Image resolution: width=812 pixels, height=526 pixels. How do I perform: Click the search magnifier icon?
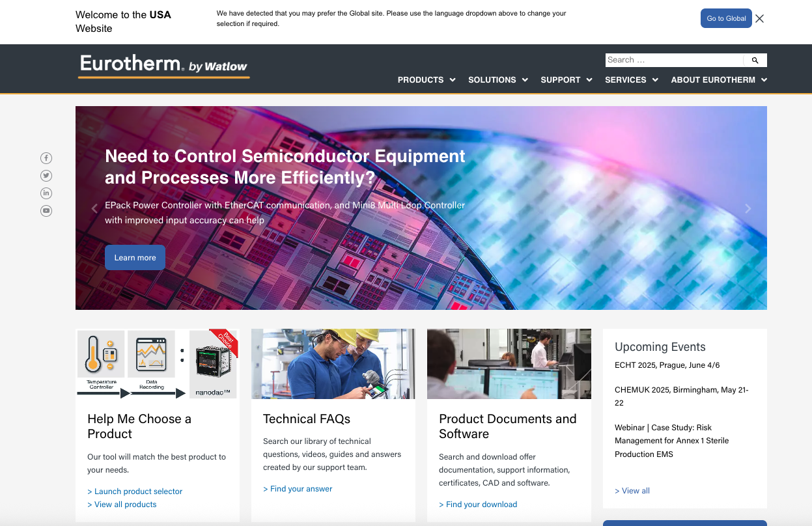[x=755, y=60]
